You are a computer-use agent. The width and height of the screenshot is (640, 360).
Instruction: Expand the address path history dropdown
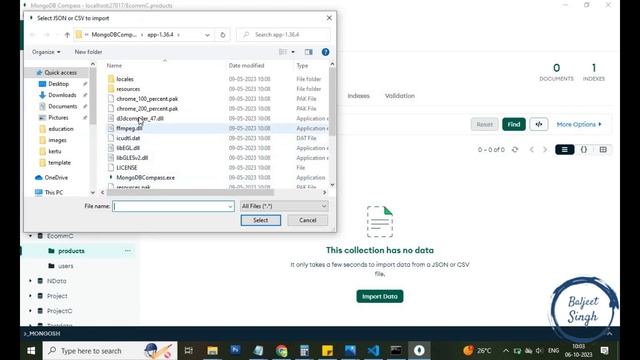point(207,35)
